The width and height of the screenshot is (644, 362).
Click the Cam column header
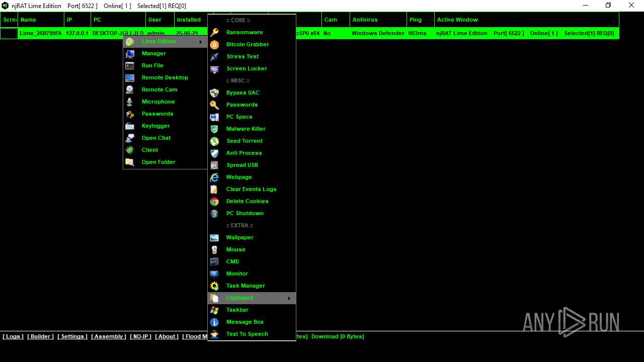(336, 20)
